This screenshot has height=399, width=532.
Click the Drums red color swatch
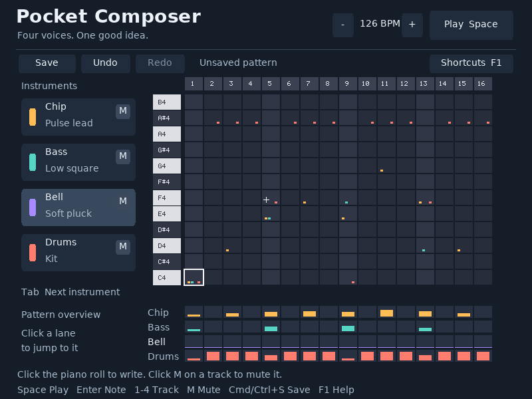[33, 253]
